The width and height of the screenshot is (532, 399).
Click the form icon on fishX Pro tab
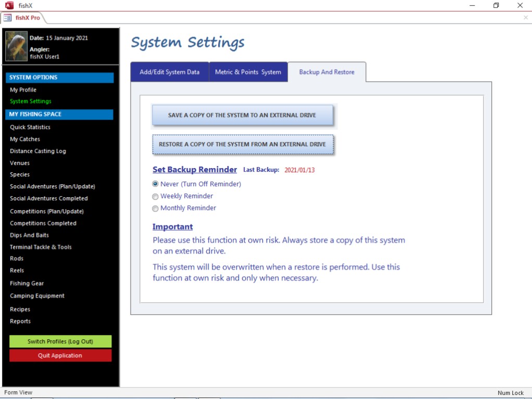coord(8,18)
